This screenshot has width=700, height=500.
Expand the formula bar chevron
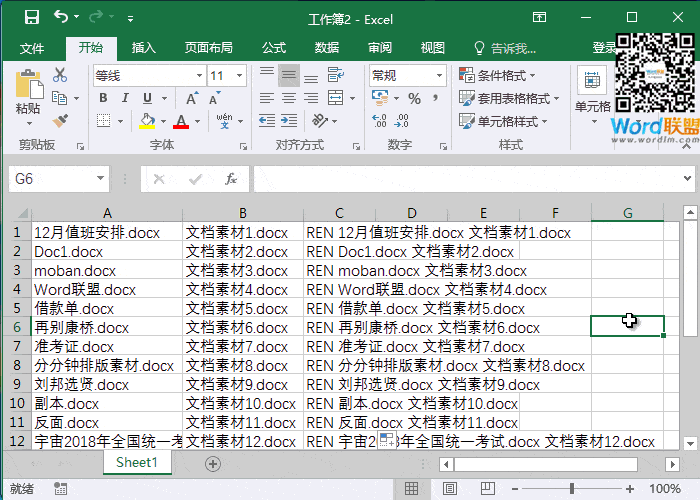coord(687,179)
